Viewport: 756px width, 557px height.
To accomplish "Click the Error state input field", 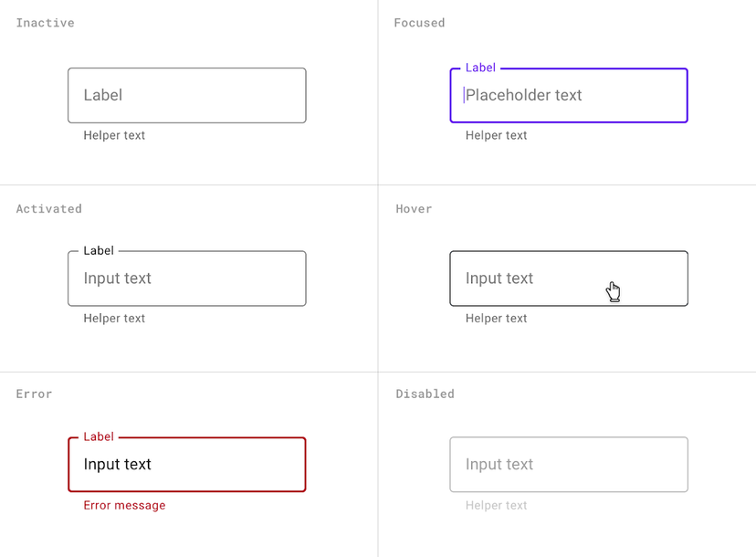I will coord(186,465).
